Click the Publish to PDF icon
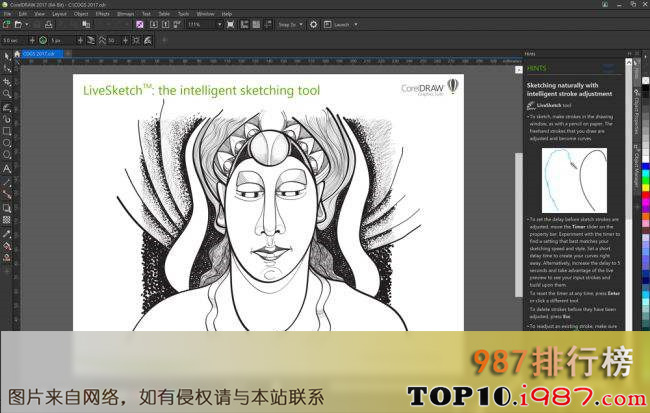This screenshot has height=413, width=650. (x=177, y=24)
